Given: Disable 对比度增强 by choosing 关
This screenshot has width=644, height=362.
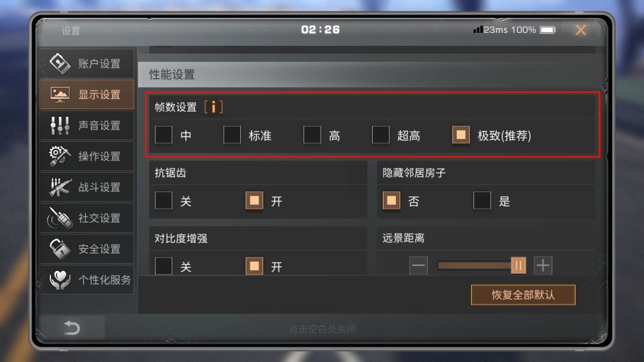Looking at the screenshot, I should pos(163,266).
